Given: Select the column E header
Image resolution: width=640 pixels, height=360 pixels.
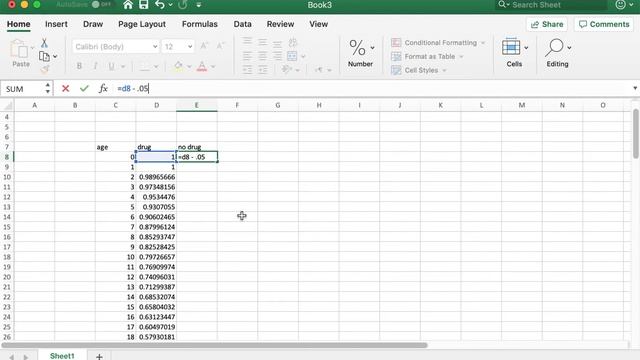Looking at the screenshot, I should click(196, 105).
